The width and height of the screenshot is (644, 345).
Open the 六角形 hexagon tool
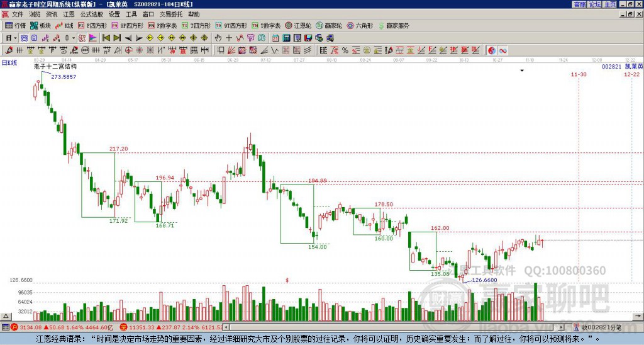click(x=360, y=25)
